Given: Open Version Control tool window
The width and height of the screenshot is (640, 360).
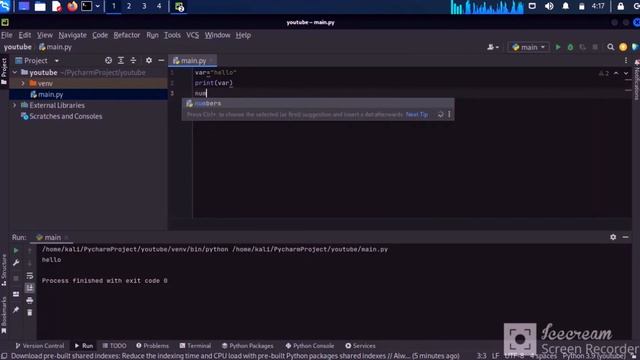Looking at the screenshot, I should 40,346.
